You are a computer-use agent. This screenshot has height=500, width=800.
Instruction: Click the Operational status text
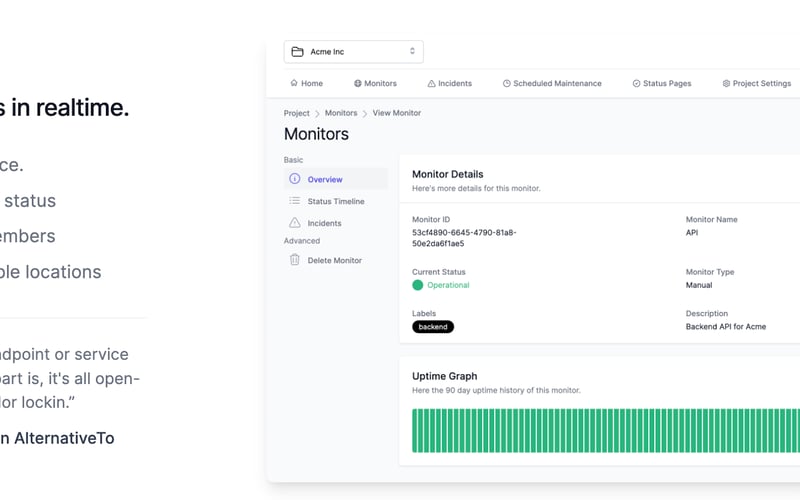tap(448, 285)
